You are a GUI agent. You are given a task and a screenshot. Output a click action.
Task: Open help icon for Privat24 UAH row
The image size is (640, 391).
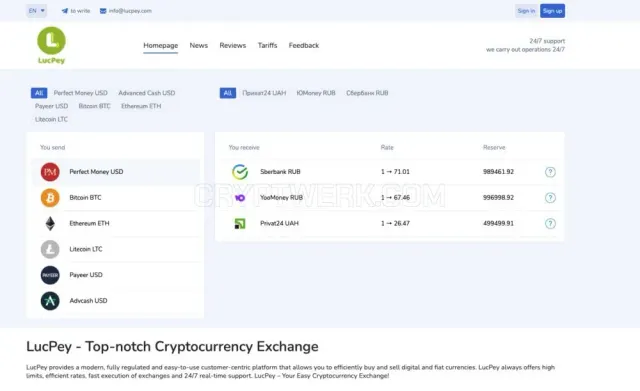tap(550, 224)
